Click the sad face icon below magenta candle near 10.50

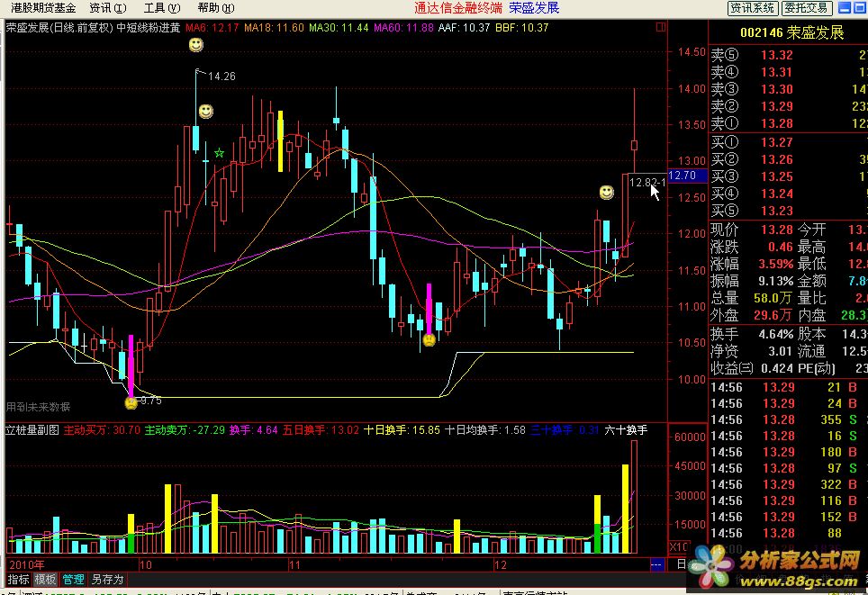click(429, 339)
